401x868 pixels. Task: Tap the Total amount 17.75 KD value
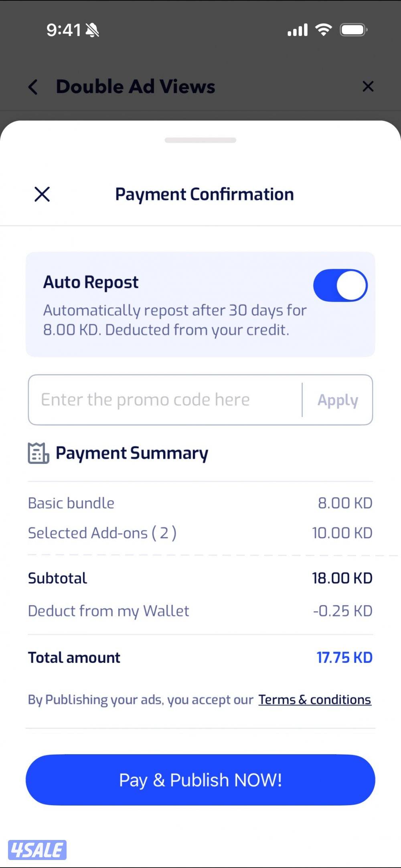click(344, 658)
